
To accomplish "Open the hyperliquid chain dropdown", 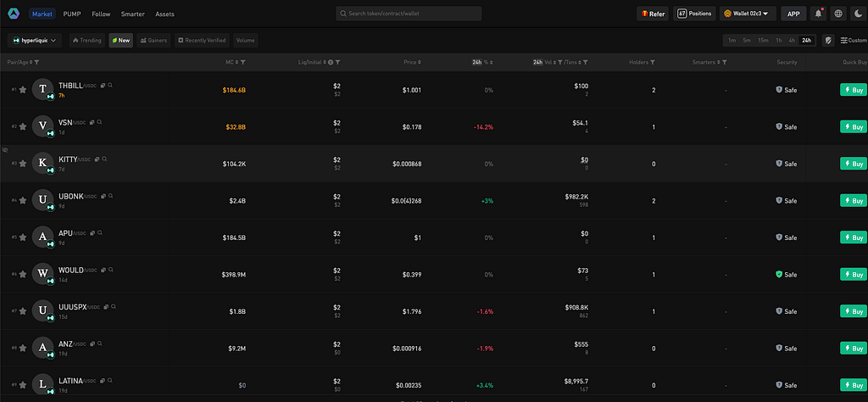I will pyautogui.click(x=35, y=41).
